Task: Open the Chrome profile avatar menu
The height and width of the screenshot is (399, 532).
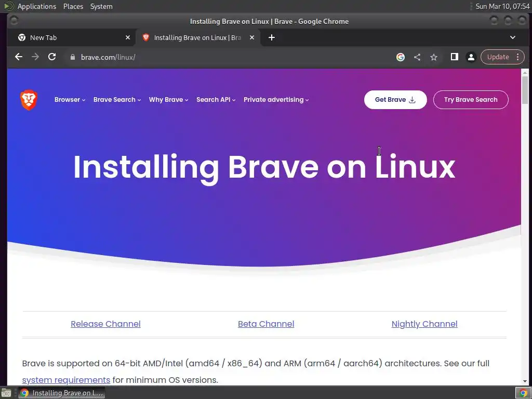Action: pyautogui.click(x=471, y=57)
